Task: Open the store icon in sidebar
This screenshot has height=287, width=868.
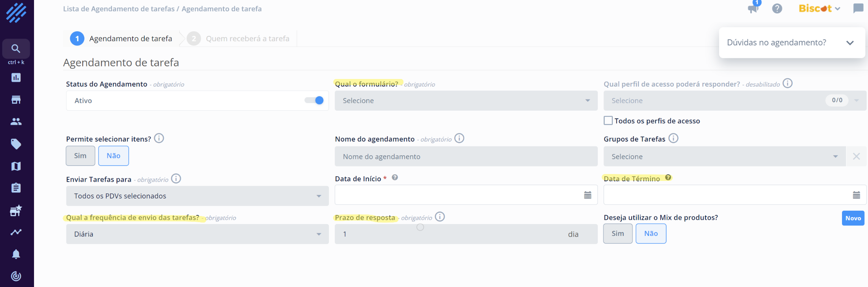Action: point(16,100)
